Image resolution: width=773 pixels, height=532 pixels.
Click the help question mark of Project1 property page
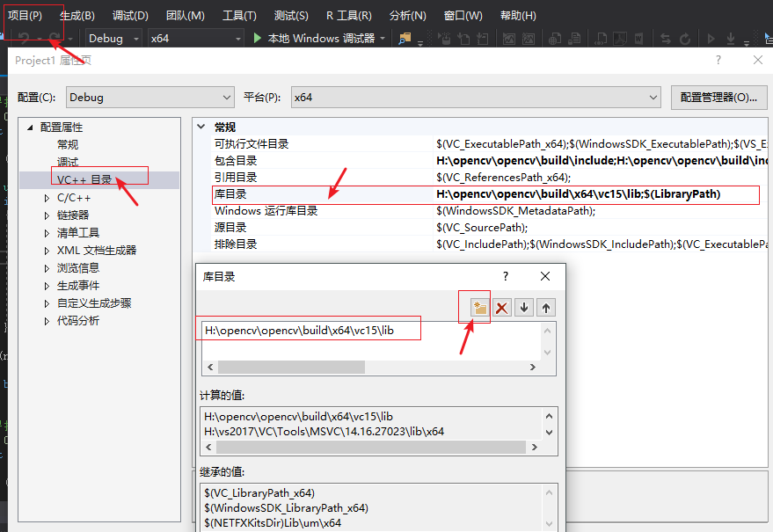pyautogui.click(x=718, y=60)
